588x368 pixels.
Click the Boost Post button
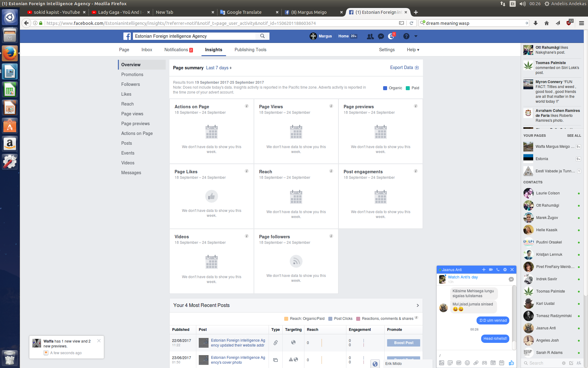pos(403,343)
